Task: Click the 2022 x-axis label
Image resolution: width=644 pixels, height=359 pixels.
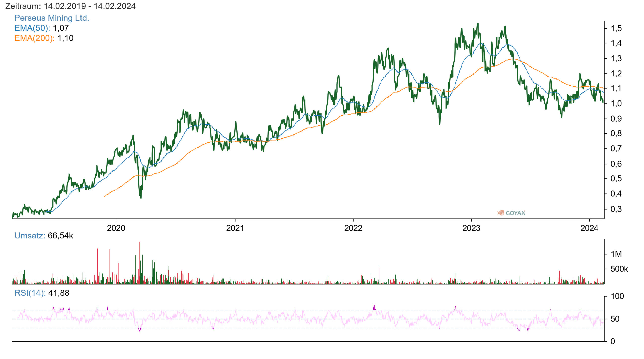Action: [353, 228]
